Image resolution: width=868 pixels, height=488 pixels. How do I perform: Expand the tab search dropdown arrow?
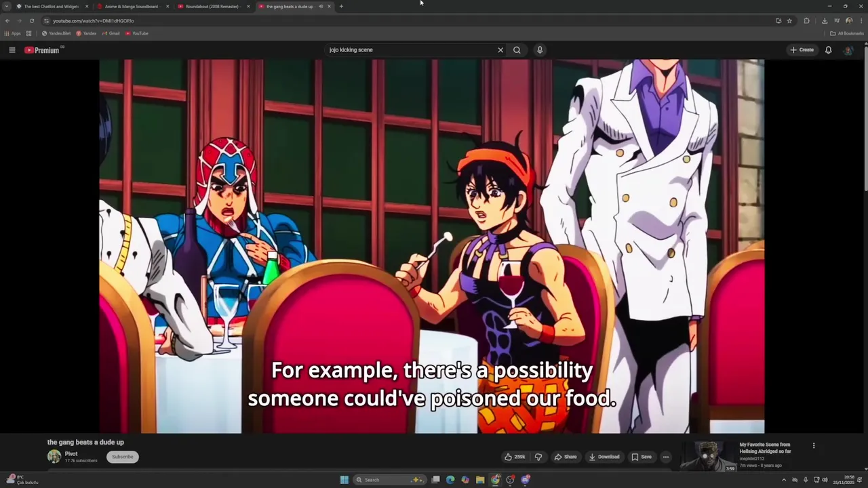[x=7, y=6]
